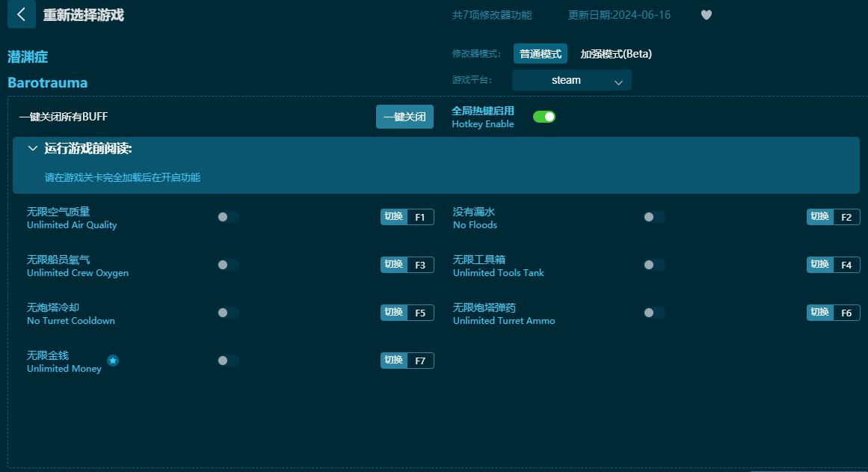Image resolution: width=868 pixels, height=472 pixels.
Task: Click 切换 button for F5 hotkey
Action: (393, 313)
